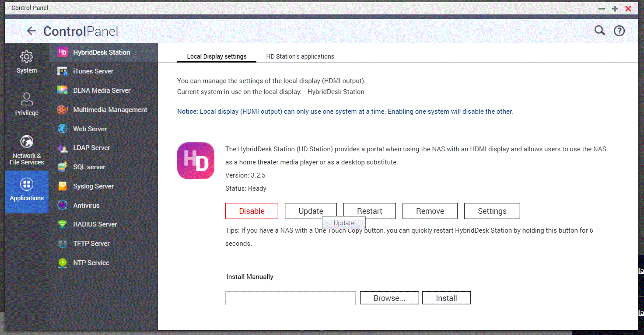Open Web Server entry
644x335 pixels.
tap(103, 129)
